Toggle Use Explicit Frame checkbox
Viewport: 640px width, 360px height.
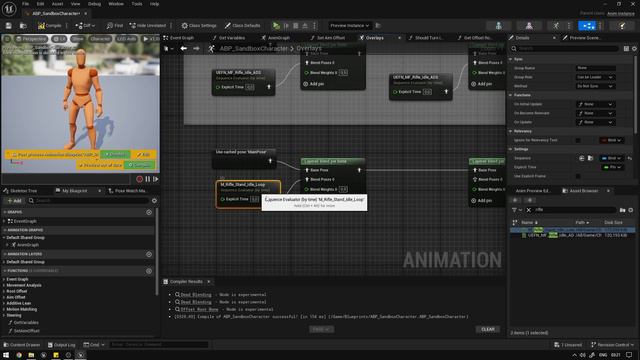[x=578, y=176]
